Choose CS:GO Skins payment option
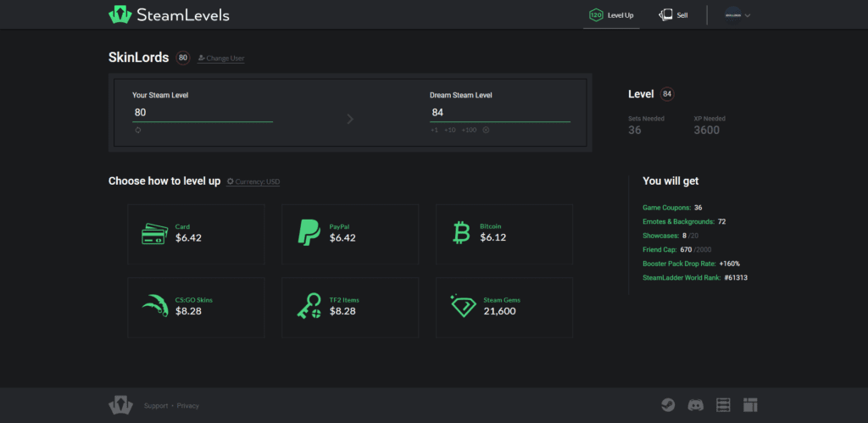The height and width of the screenshot is (423, 868). (196, 307)
